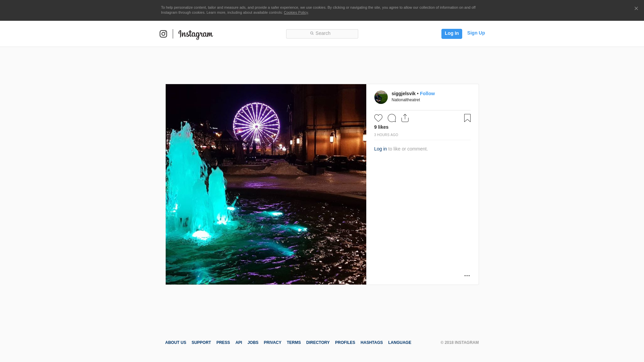The height and width of the screenshot is (362, 644).
Task: Like the post with heart icon
Action: (378, 118)
